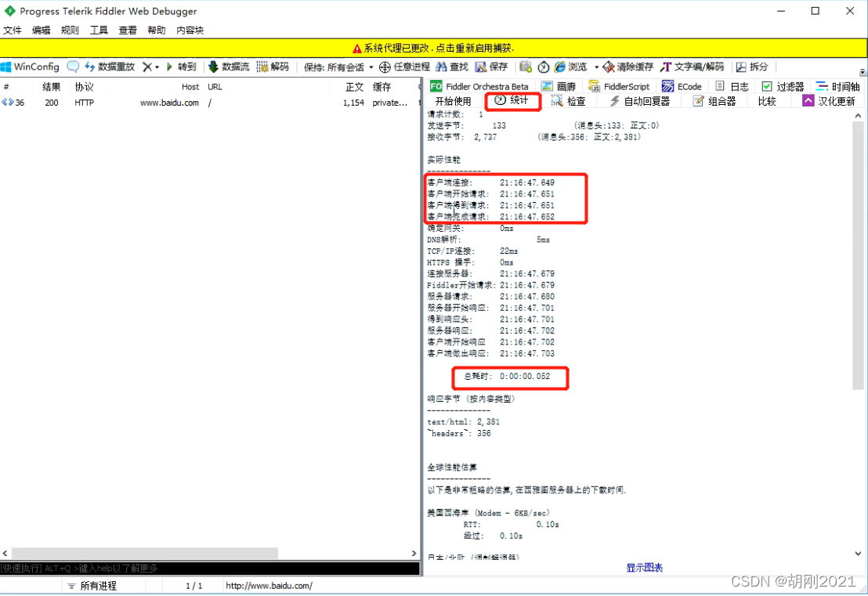Select the 统计 statistics tab
Image resolution: width=868 pixels, height=596 pixels.
[x=512, y=101]
